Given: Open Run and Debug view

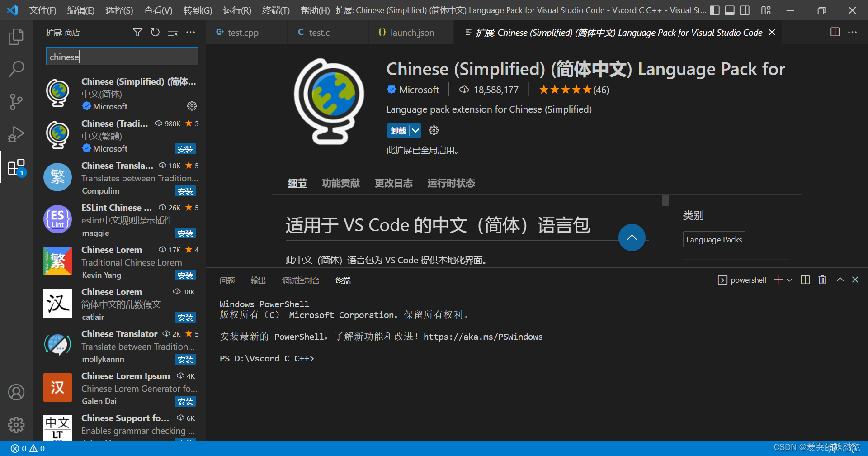Looking at the screenshot, I should click(x=16, y=134).
